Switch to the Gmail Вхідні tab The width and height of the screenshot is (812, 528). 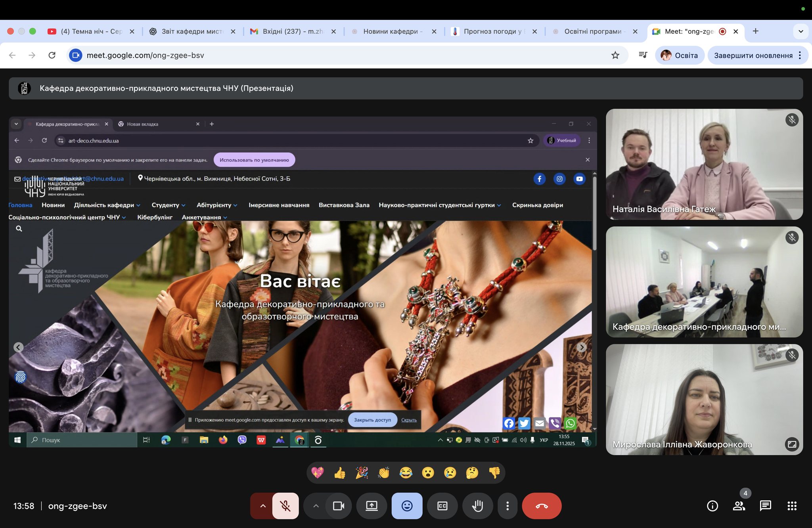pyautogui.click(x=293, y=31)
